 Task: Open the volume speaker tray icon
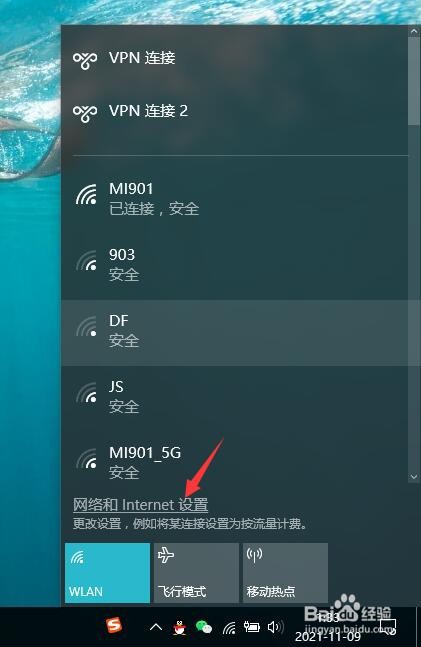275,627
